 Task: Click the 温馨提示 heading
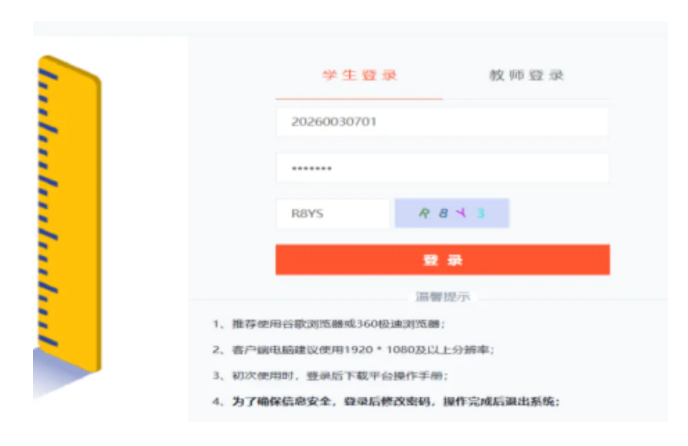click(442, 297)
